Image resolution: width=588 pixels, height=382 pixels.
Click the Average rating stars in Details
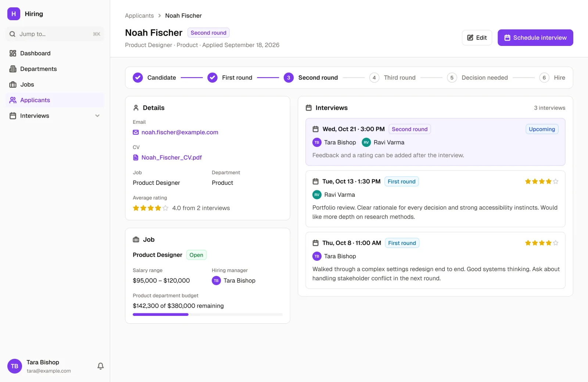tap(151, 208)
